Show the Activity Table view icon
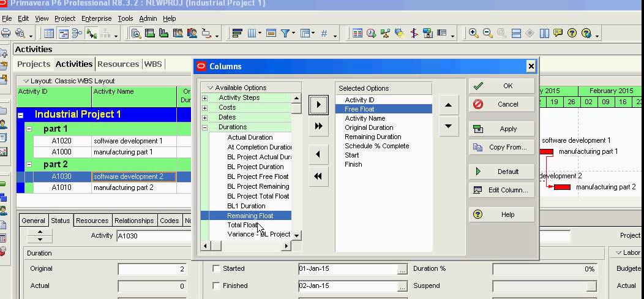Screen dimensions: 644x299 (49, 34)
